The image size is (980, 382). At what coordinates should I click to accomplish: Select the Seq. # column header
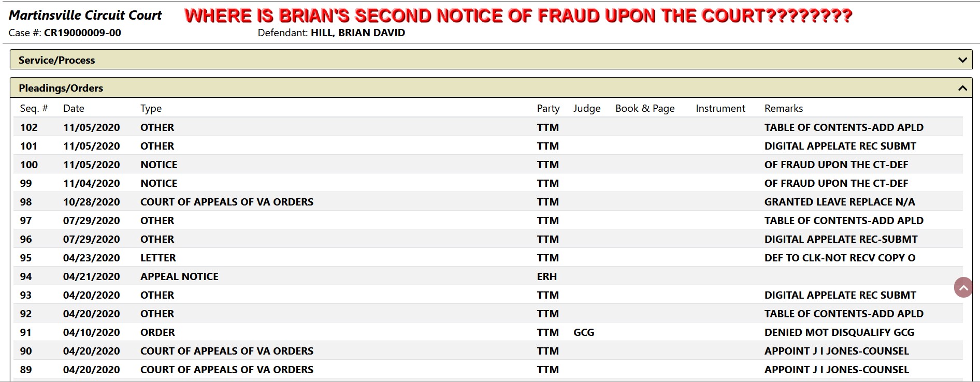tap(34, 108)
